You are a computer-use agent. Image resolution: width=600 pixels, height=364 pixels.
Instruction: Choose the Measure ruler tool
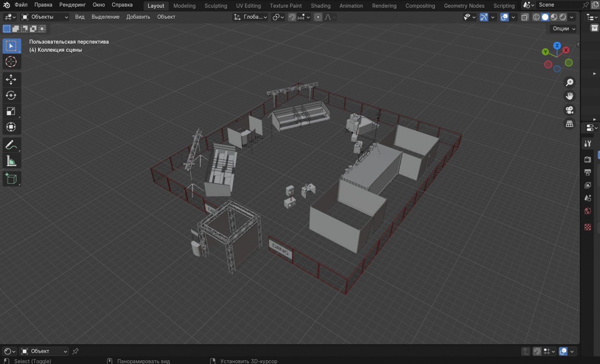(x=11, y=161)
